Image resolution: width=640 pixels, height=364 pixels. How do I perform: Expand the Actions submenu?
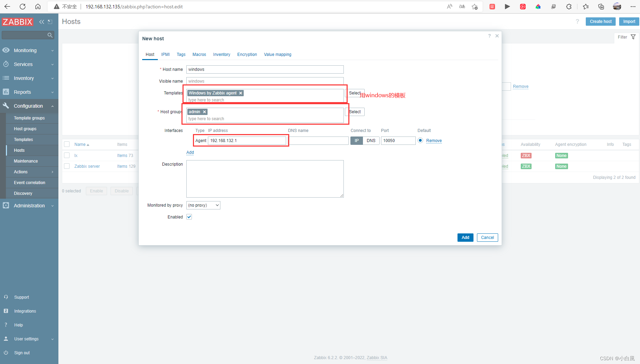coord(32,172)
